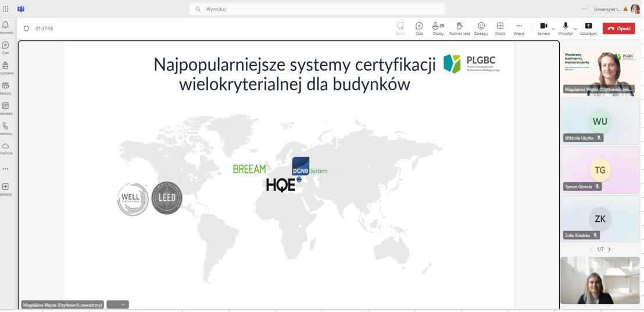This screenshot has height=312, width=644.
Task: Open the app launcher grid icon
Action: pyautogui.click(x=5, y=9)
